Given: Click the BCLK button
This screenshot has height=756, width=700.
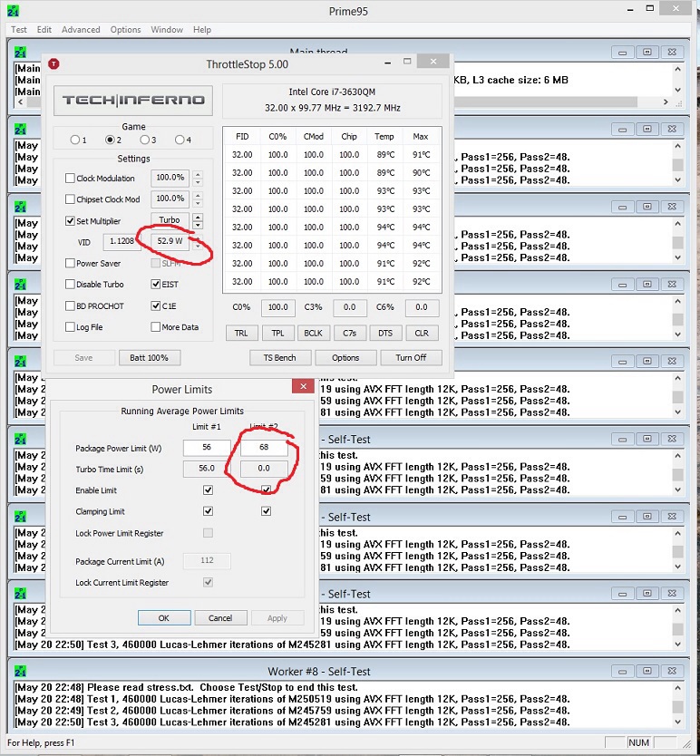Looking at the screenshot, I should 313,333.
